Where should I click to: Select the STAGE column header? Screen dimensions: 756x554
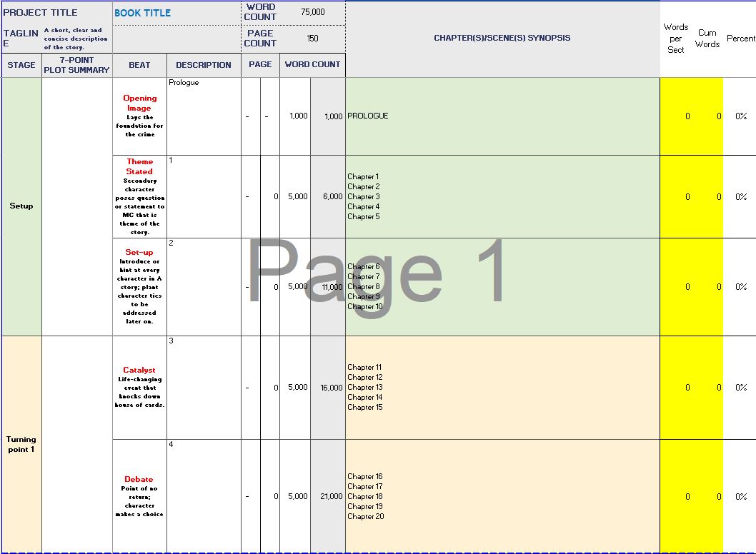[x=21, y=65]
